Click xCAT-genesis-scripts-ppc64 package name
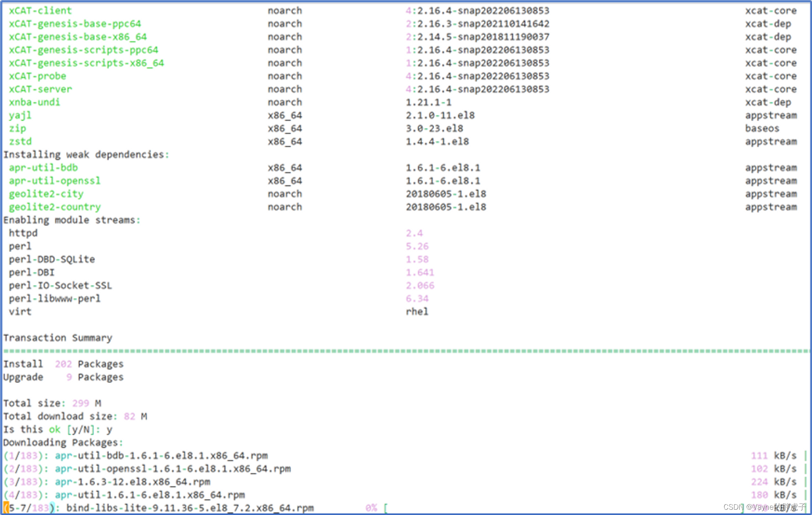 coord(84,50)
